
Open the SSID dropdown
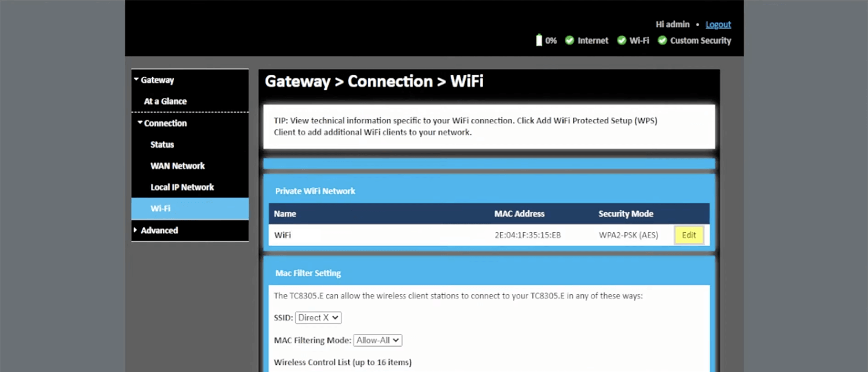pyautogui.click(x=318, y=318)
